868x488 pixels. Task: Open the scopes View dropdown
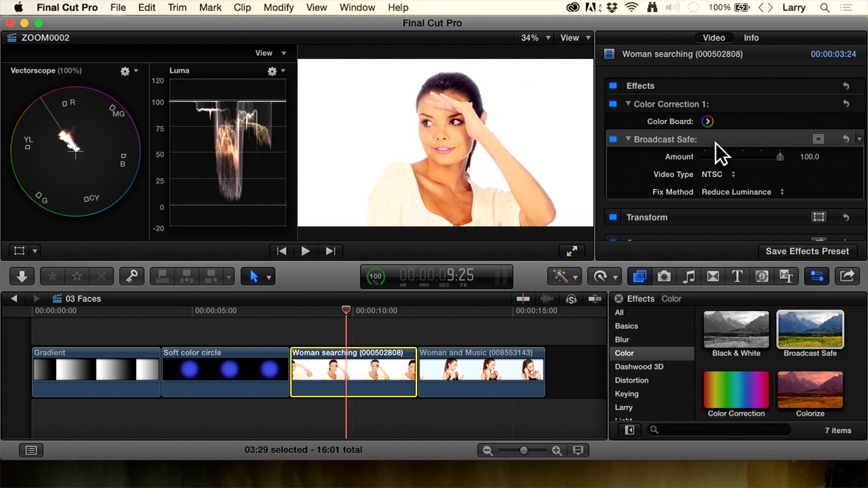pos(271,53)
